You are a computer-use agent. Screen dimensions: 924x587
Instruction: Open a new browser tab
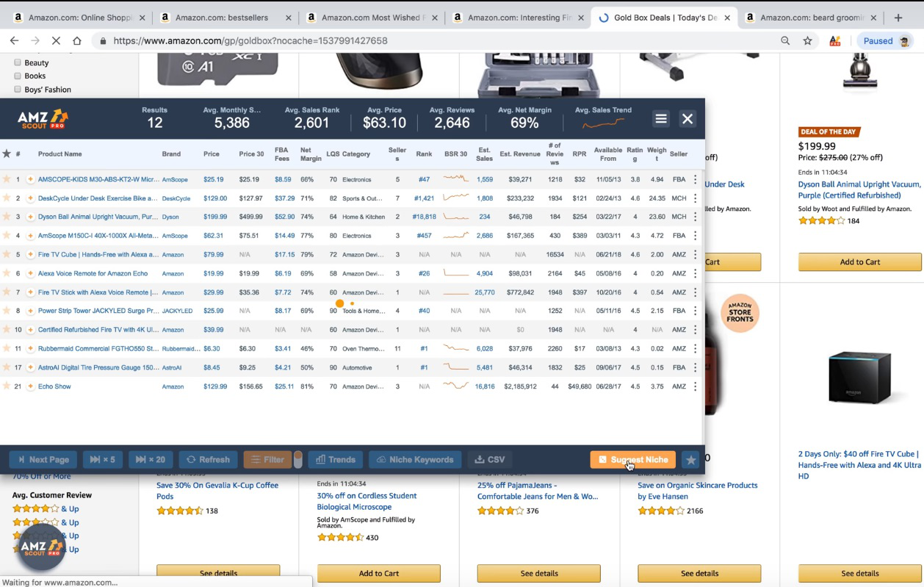coord(898,18)
